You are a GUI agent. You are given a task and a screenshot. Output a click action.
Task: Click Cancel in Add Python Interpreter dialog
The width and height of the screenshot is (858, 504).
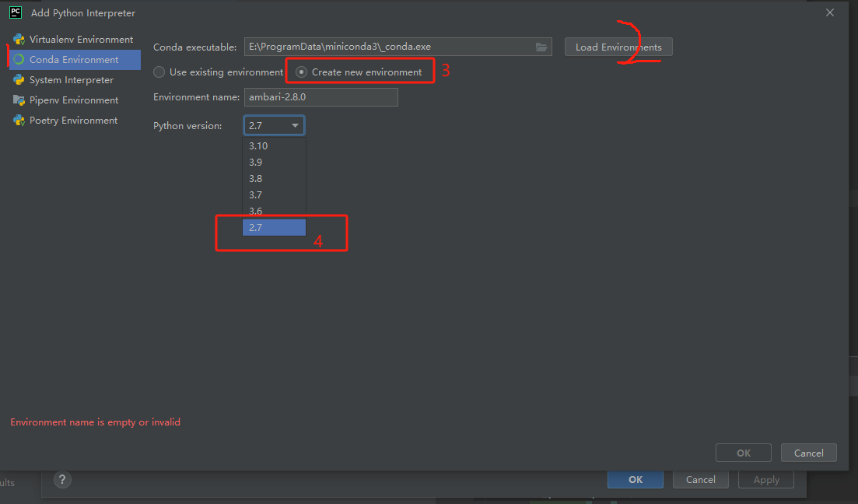coord(809,453)
